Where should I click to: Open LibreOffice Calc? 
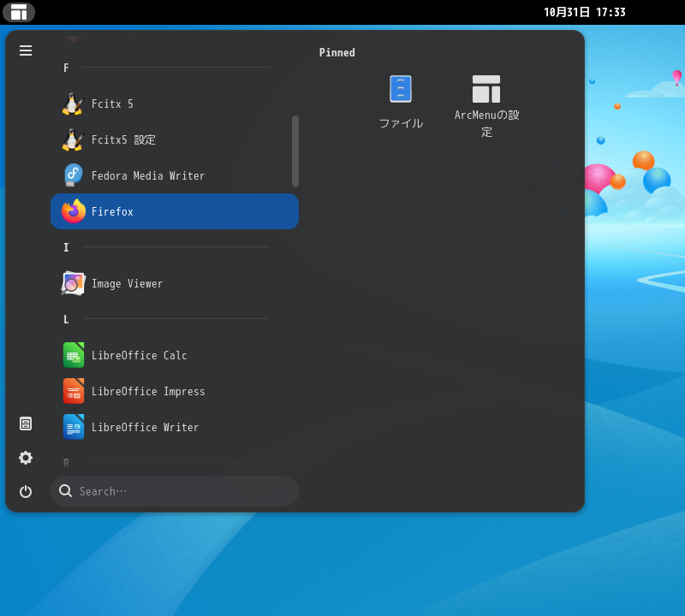175,355
